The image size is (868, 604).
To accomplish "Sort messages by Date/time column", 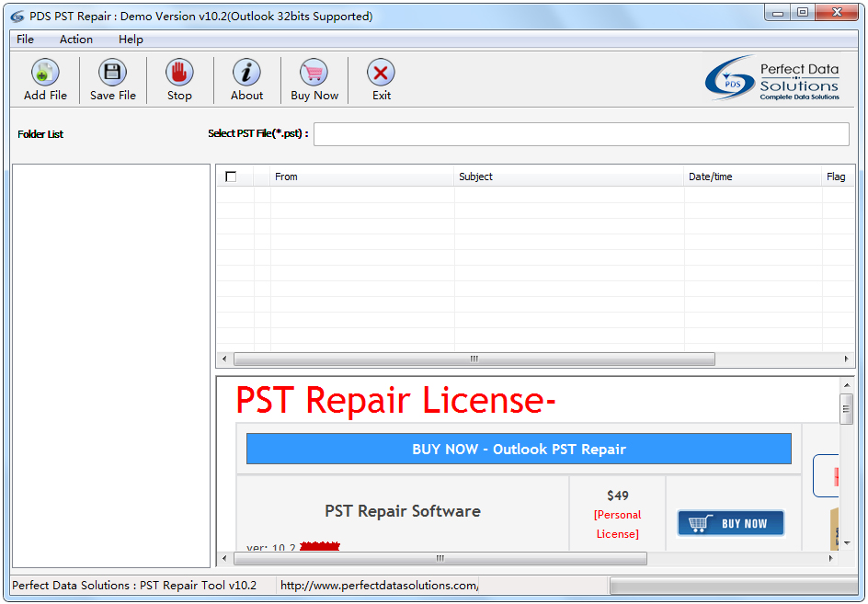I will pyautogui.click(x=753, y=177).
